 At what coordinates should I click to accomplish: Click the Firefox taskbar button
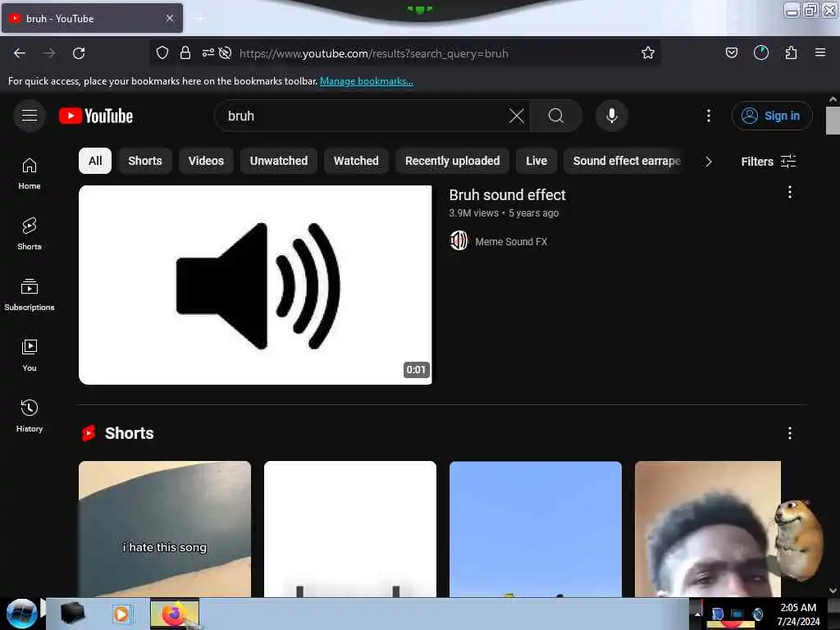pos(175,614)
